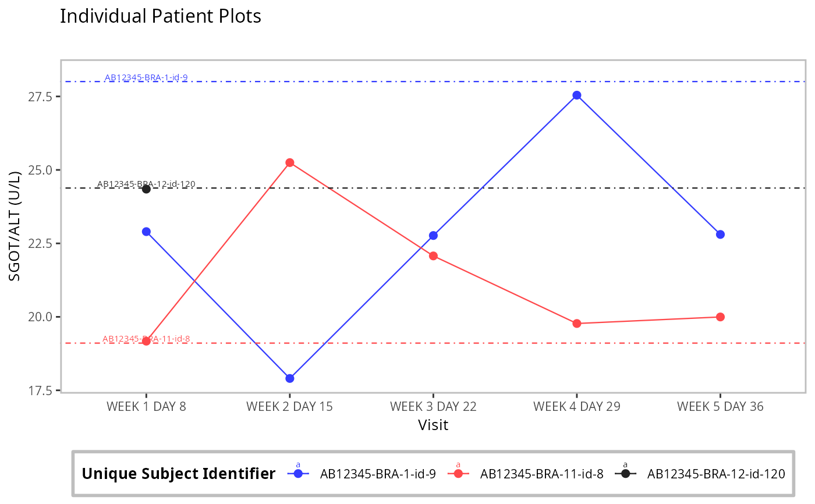Click the blue data point at Week 5 Day 36

720,235
